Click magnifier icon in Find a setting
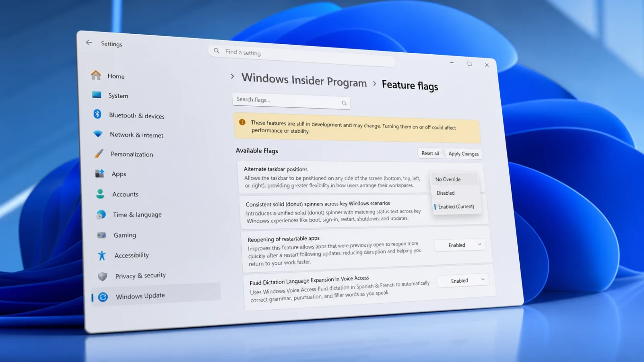 [217, 51]
